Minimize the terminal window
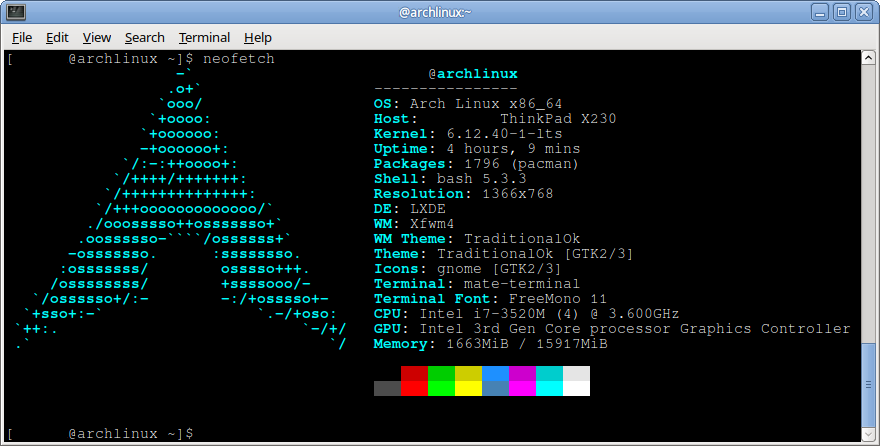 [820, 12]
